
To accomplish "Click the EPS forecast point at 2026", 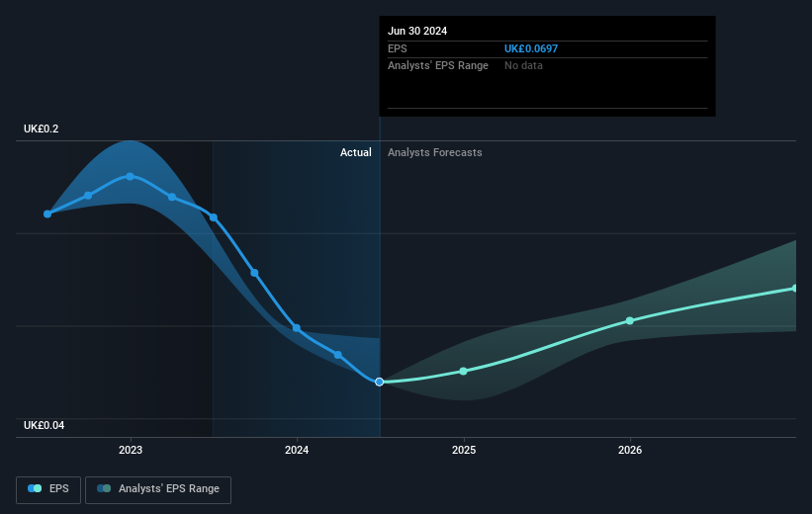I will point(630,321).
